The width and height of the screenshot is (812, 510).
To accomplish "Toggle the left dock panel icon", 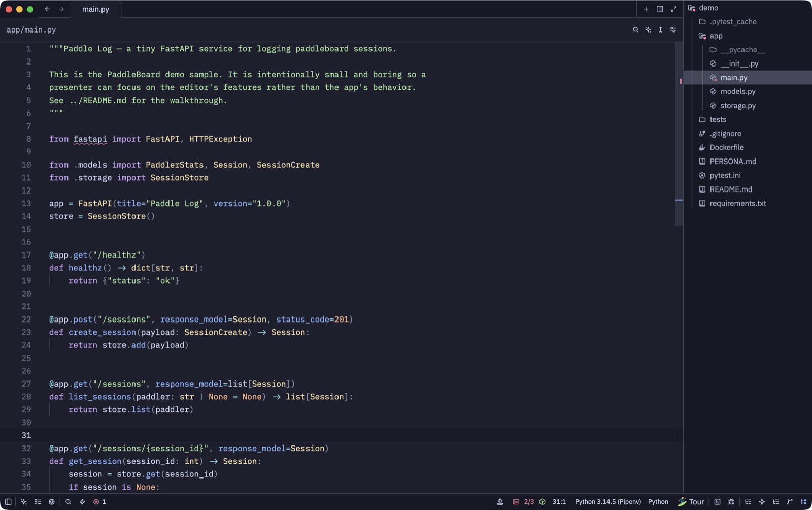I will coord(8,502).
